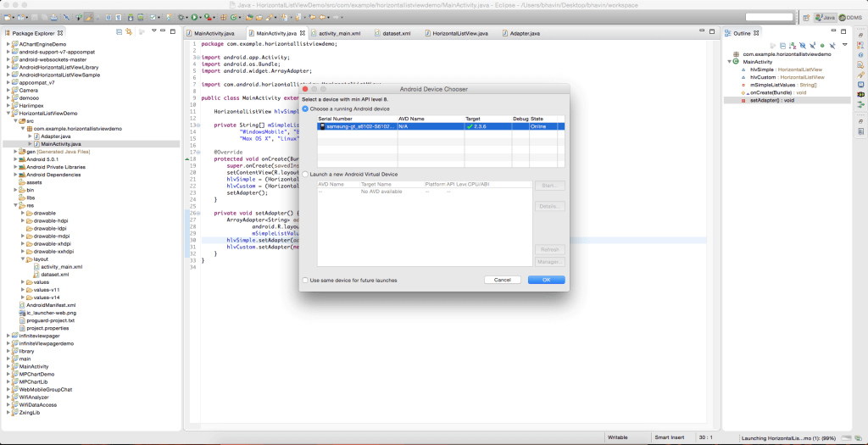Toggle Hide Local Types in Outline toolbar
The width and height of the screenshot is (868, 445).
pos(832,46)
